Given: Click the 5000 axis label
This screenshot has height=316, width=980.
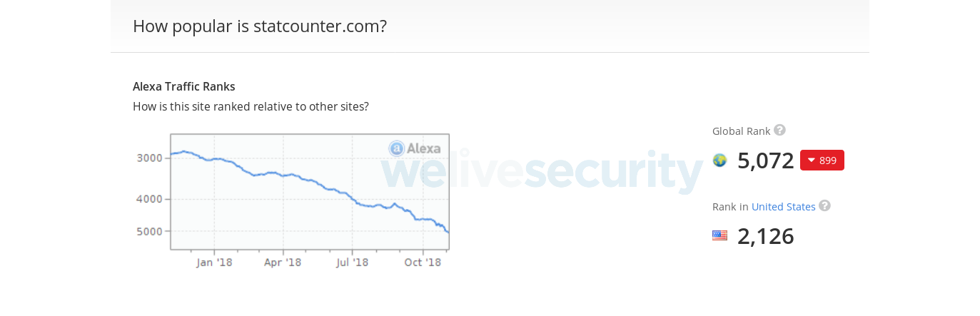Looking at the screenshot, I should 149,231.
